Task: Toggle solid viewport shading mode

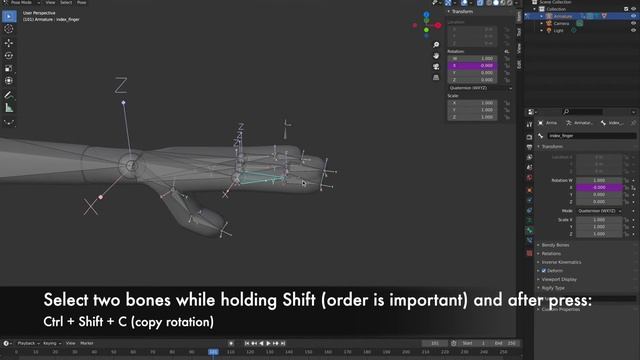Action: tap(496, 3)
